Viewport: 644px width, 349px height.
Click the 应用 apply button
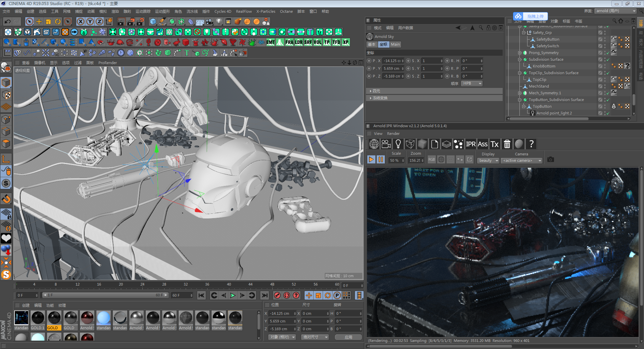349,337
